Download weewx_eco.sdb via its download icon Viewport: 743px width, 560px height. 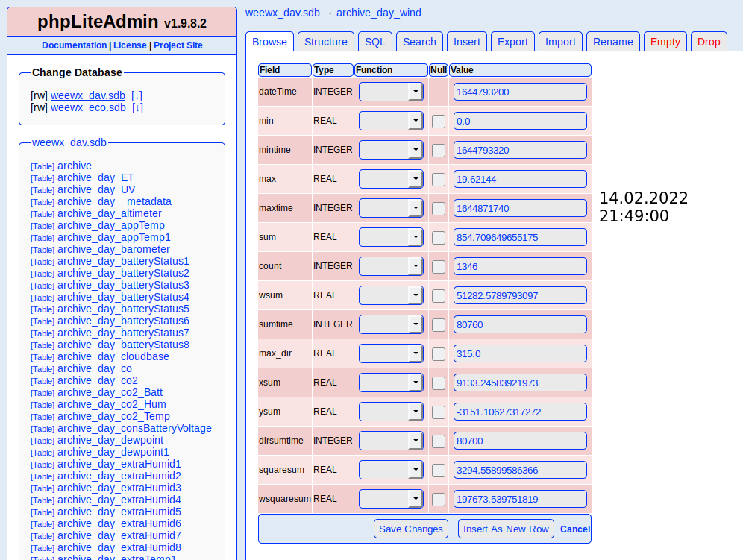pos(137,107)
